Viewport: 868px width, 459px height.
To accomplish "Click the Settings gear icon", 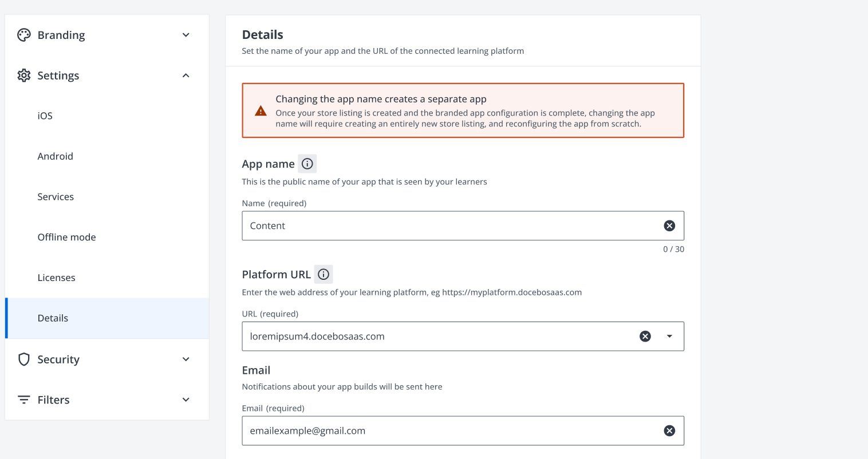I will tap(24, 76).
